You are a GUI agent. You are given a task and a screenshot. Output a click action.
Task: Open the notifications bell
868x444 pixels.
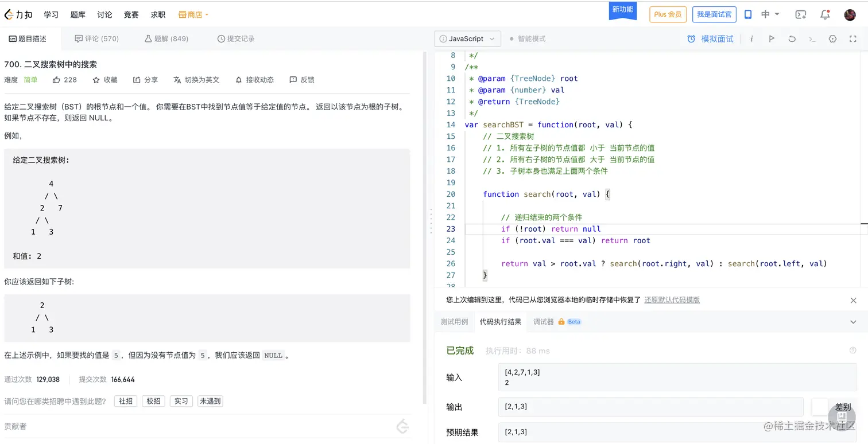pyautogui.click(x=825, y=14)
